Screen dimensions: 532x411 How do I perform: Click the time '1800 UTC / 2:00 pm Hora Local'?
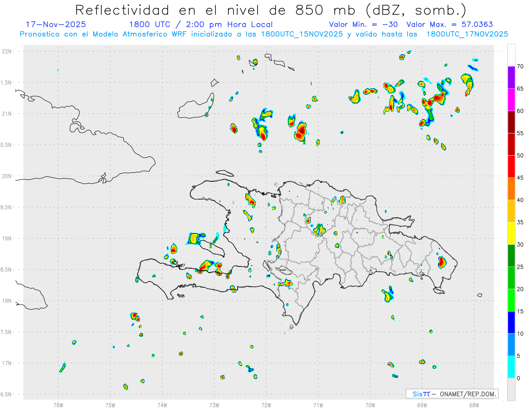tap(201, 24)
